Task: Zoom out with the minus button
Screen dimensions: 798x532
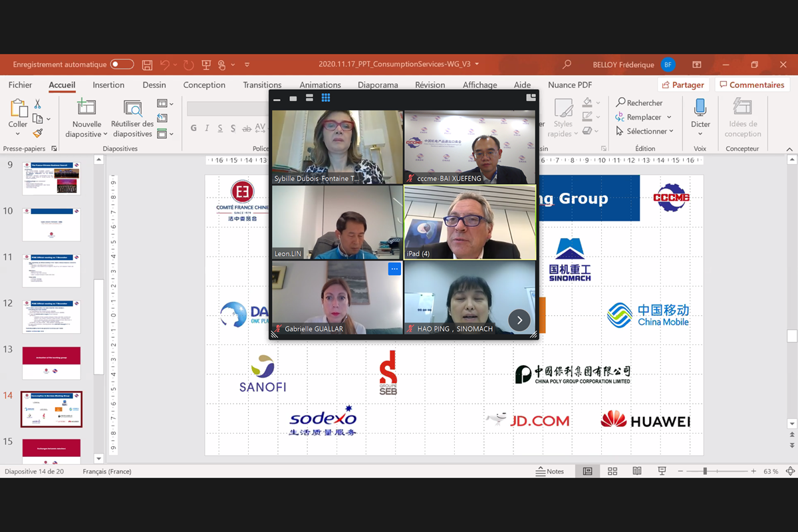Action: 681,471
